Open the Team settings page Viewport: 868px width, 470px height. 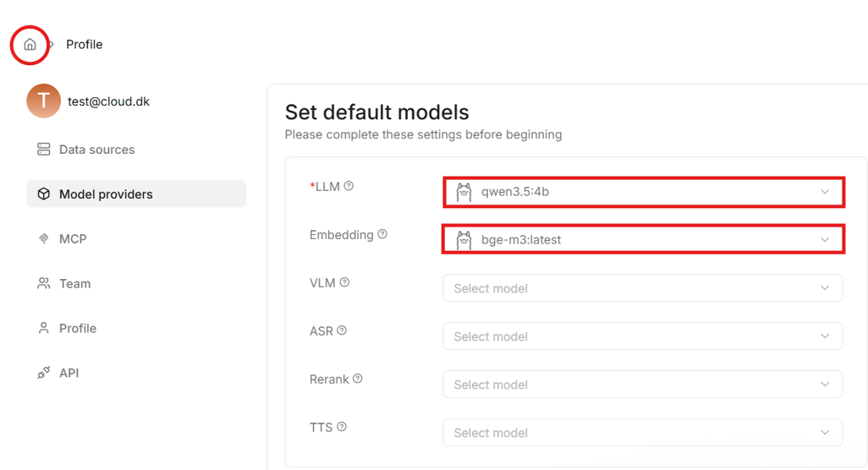[x=74, y=284]
